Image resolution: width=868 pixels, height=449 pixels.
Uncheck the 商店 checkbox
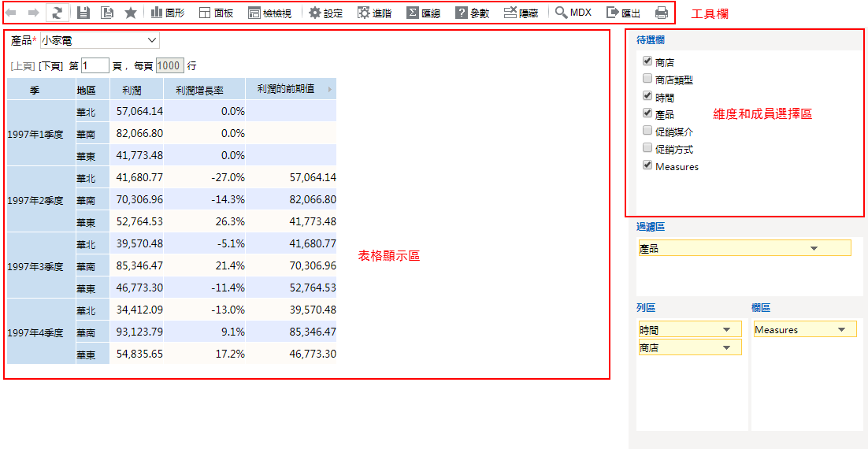click(647, 61)
